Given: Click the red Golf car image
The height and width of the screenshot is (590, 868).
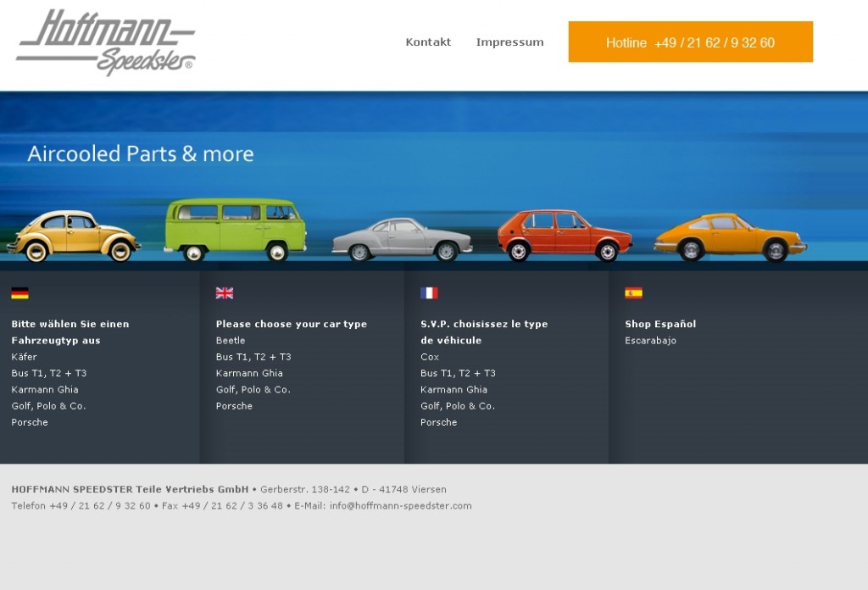Looking at the screenshot, I should [564, 234].
